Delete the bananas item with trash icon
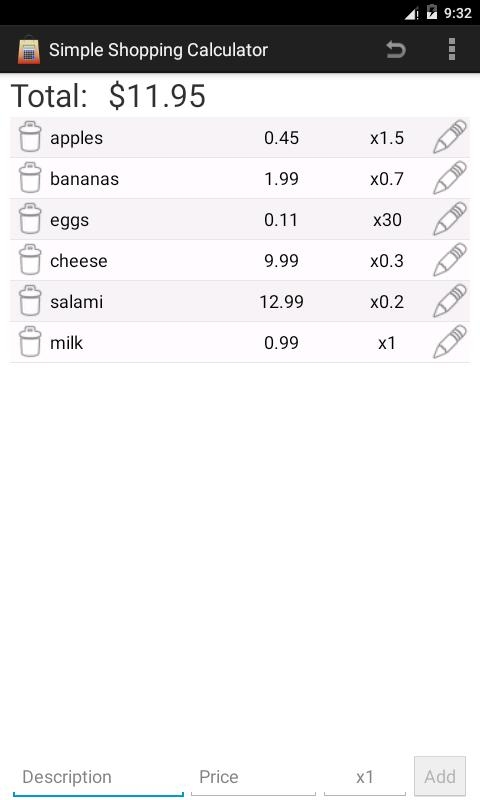The height and width of the screenshot is (800, 480). point(30,178)
